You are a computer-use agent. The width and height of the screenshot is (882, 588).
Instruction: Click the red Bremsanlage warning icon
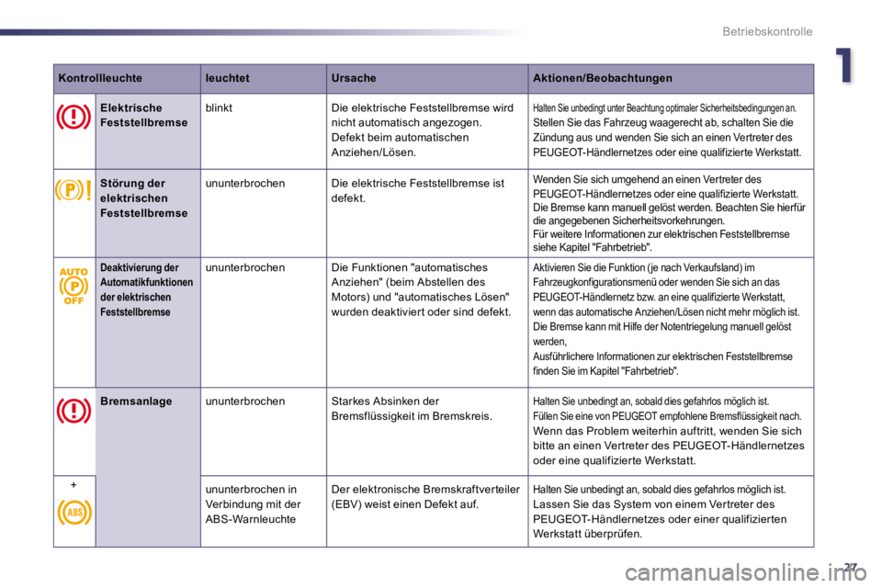coord(73,411)
